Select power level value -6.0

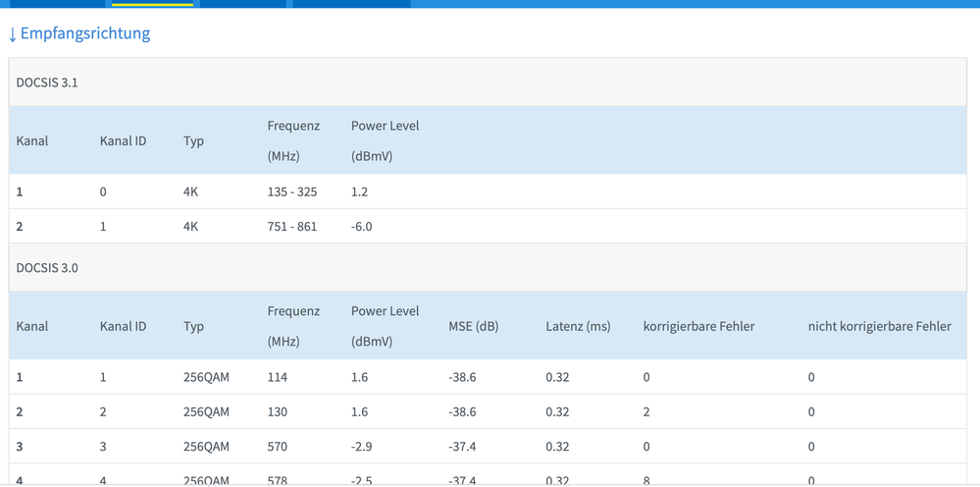click(x=362, y=226)
